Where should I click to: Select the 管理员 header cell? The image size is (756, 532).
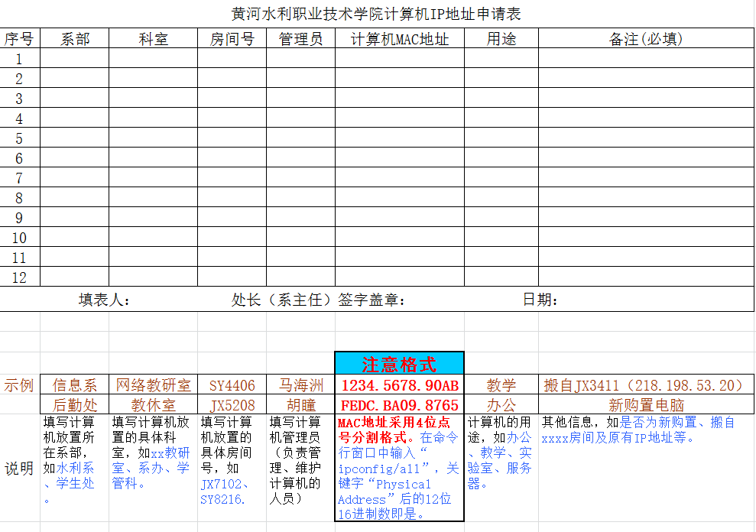pos(300,39)
